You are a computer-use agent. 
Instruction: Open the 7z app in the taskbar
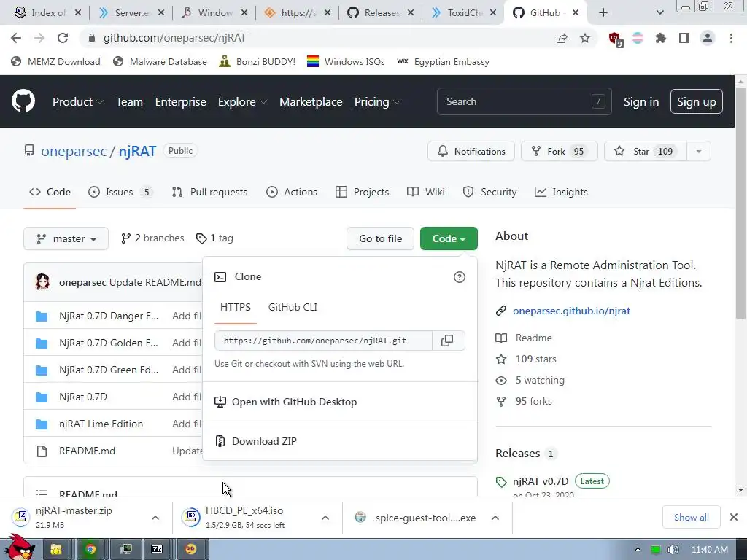coord(158,549)
